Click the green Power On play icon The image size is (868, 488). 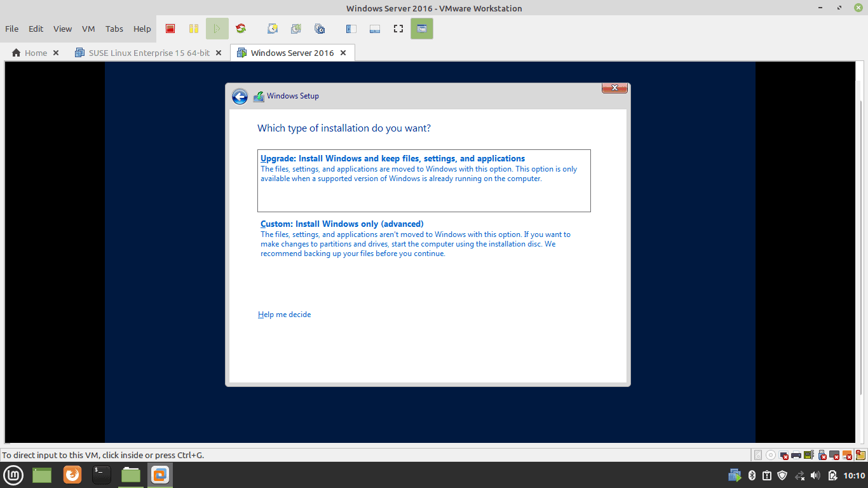(217, 29)
